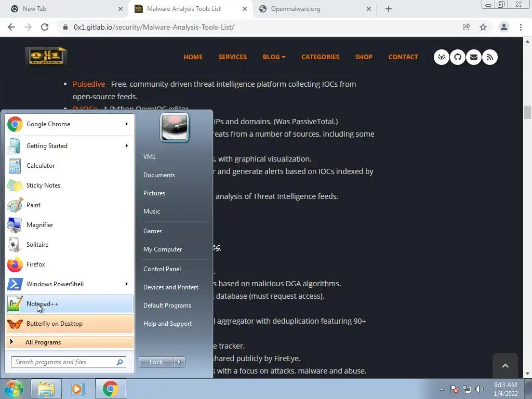
Task: Click the scroll-to-top chevron button
Action: tap(505, 366)
